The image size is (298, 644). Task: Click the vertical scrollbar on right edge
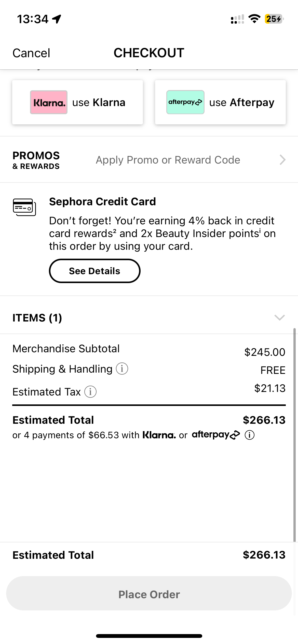pos(294,432)
